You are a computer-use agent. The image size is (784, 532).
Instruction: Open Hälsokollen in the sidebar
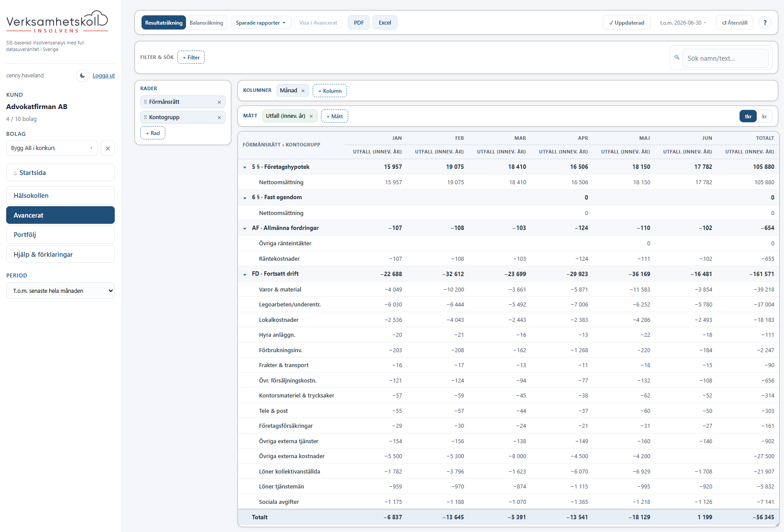pyautogui.click(x=60, y=196)
